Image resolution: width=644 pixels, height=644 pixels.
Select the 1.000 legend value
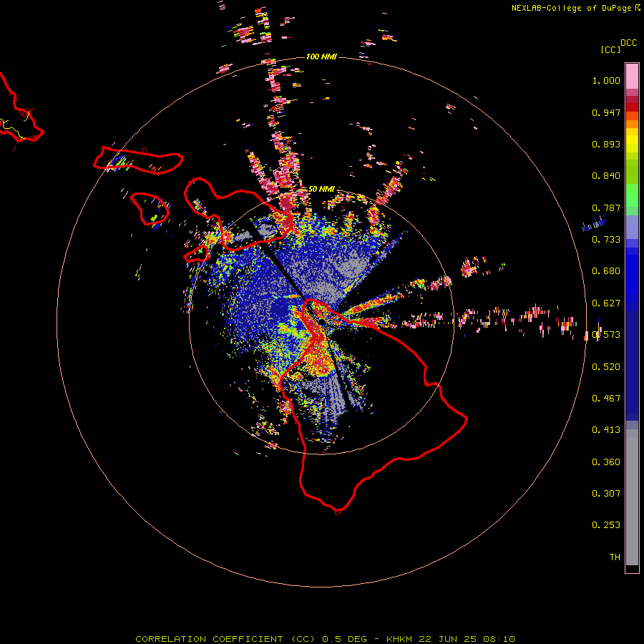pyautogui.click(x=606, y=80)
